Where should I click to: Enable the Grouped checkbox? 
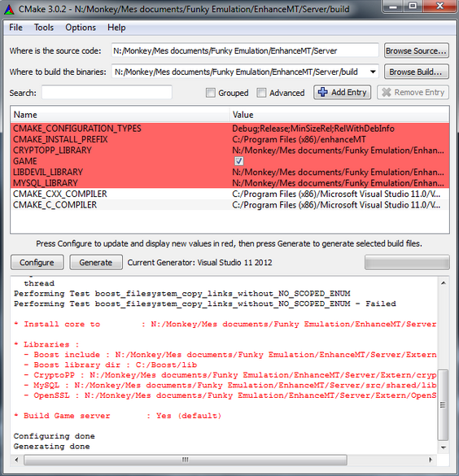[x=211, y=93]
